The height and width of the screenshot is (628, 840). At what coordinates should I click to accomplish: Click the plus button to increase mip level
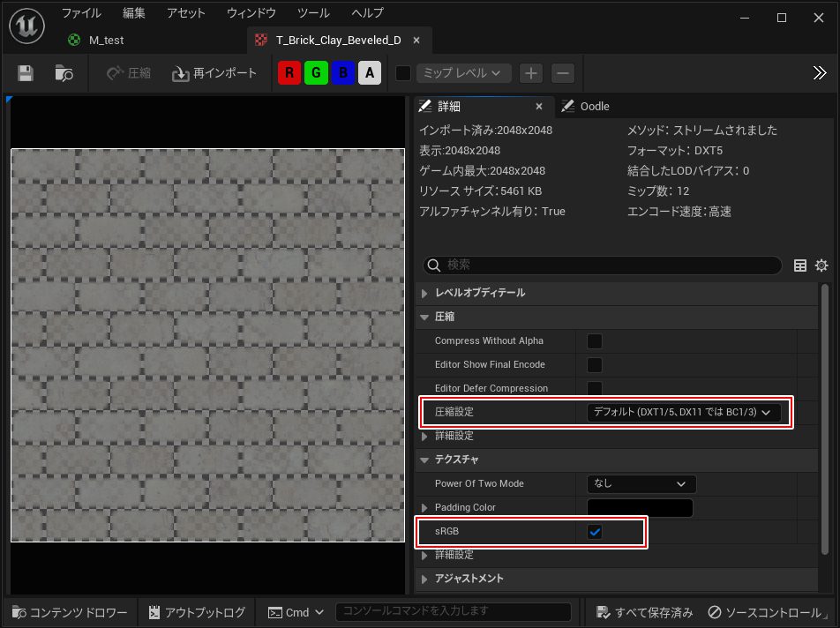[x=530, y=73]
